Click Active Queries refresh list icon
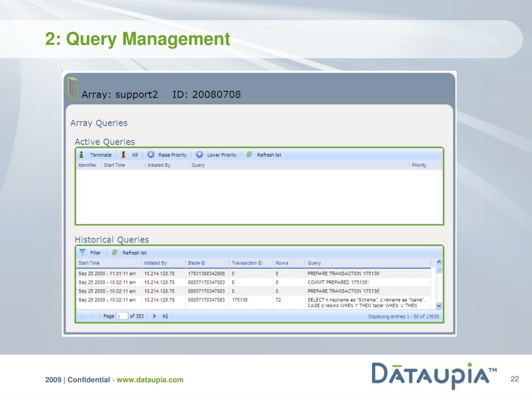The width and height of the screenshot is (532, 399). pos(249,155)
